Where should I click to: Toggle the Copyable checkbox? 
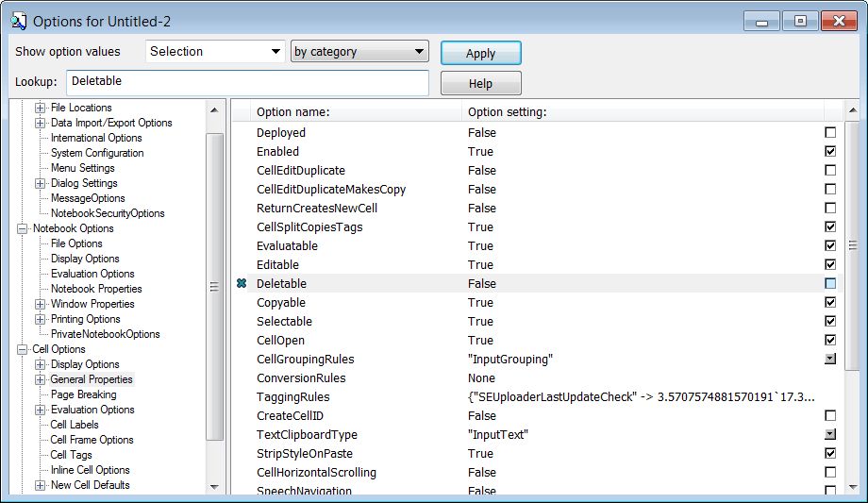(830, 303)
